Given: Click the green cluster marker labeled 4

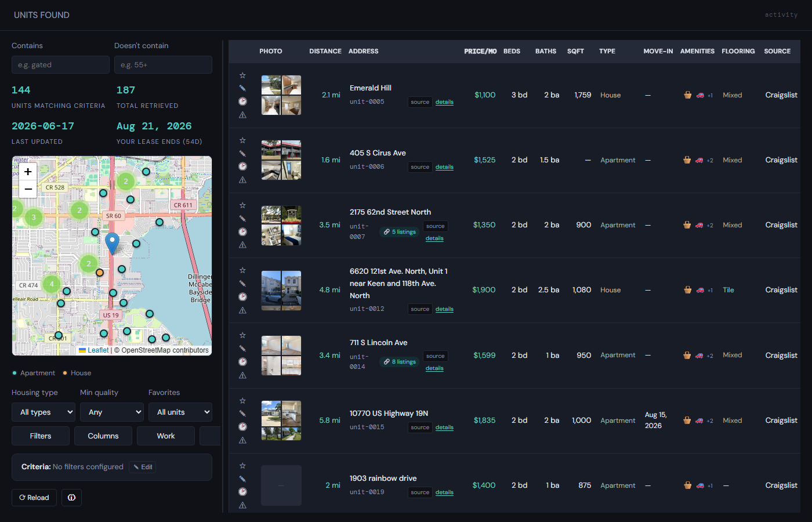Looking at the screenshot, I should pos(52,284).
